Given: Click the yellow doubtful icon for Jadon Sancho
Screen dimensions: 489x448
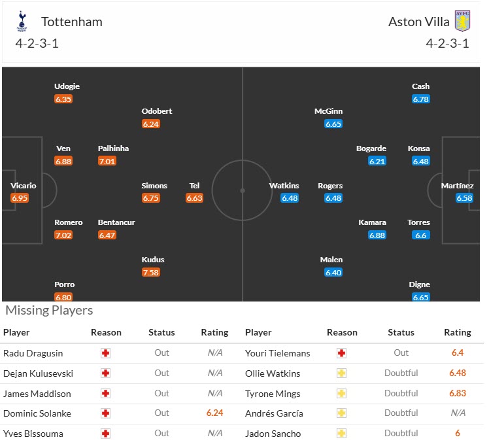Looking at the screenshot, I should pos(341,434).
